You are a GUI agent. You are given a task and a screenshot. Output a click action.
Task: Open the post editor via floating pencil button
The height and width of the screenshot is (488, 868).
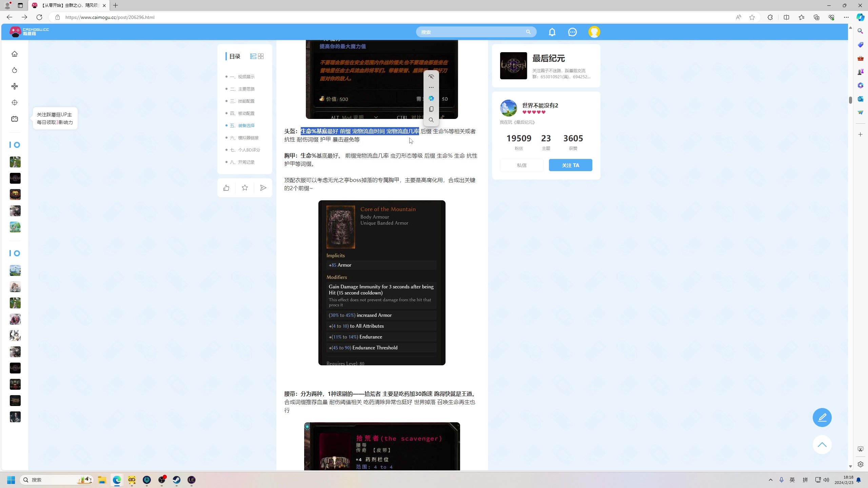click(822, 417)
